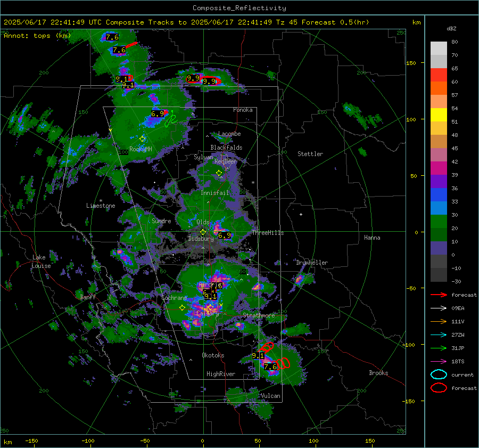Click the red 'forecast' ellipse legend icon

pyautogui.click(x=439, y=388)
